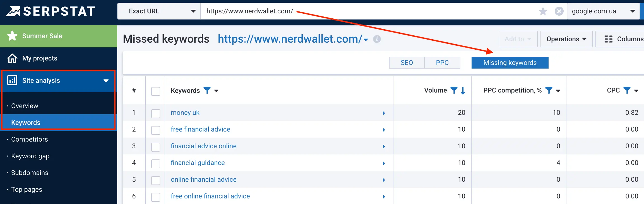
Task: Switch to the PPC tab
Action: pos(443,63)
